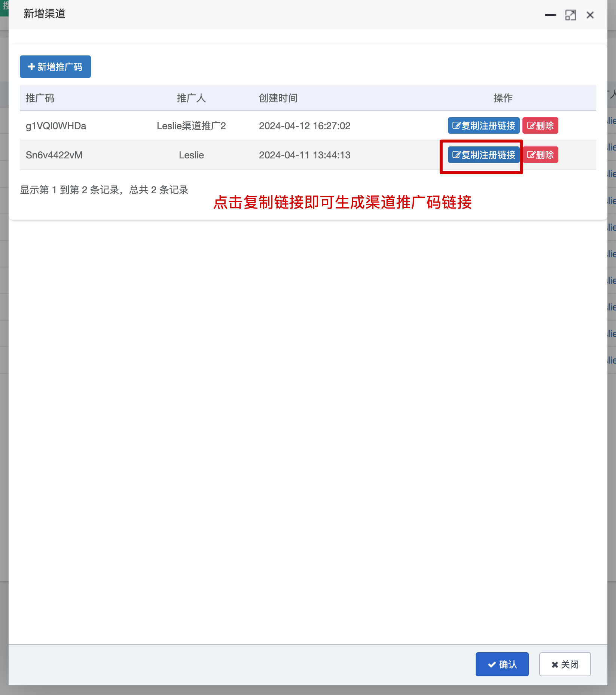Select the promo code text g1VQI0WHDa

point(56,126)
